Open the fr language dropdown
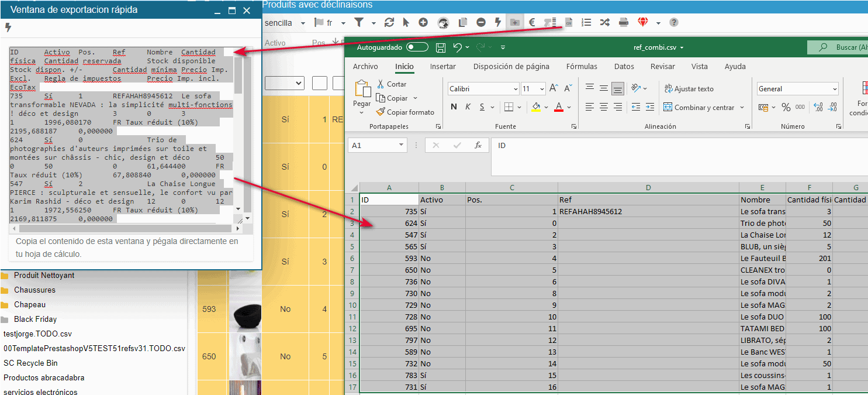 pyautogui.click(x=343, y=23)
